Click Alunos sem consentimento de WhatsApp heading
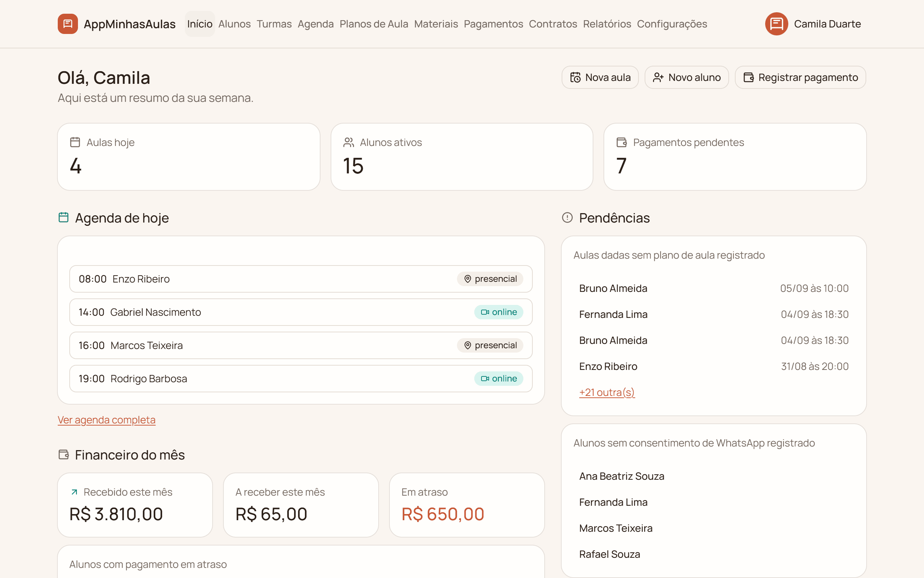The width and height of the screenshot is (924, 578). coord(694,443)
